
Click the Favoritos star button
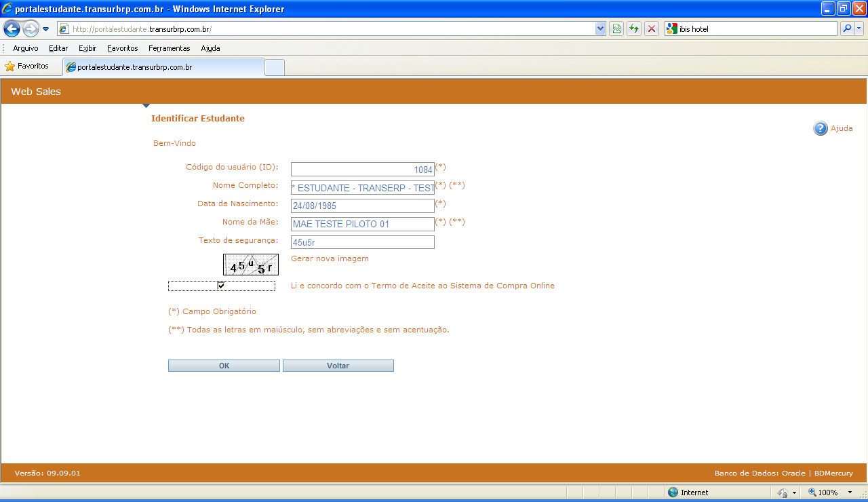pos(27,66)
